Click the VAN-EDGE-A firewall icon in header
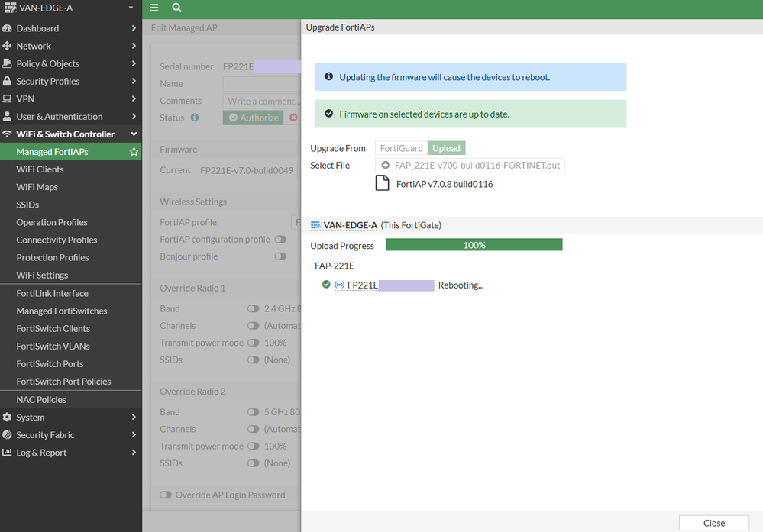763x532 pixels. 10,8
